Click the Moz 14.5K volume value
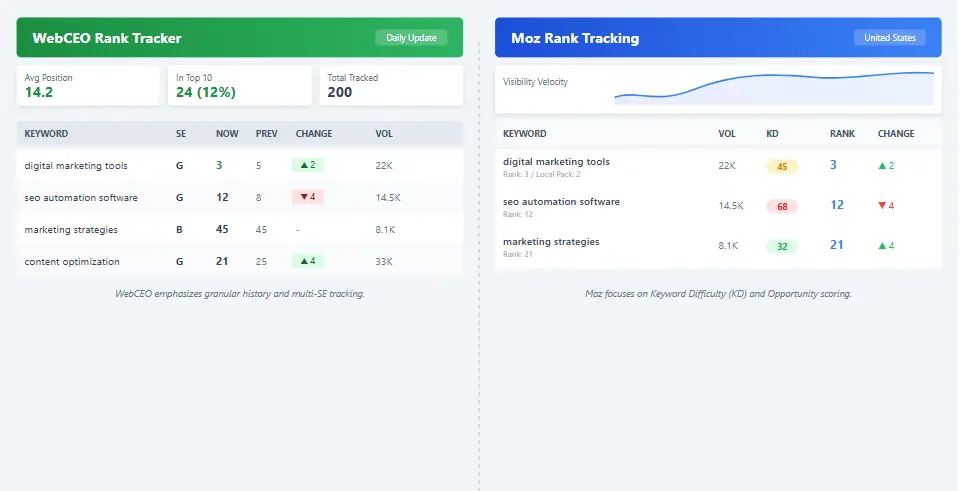The width and height of the screenshot is (961, 491). [x=731, y=206]
